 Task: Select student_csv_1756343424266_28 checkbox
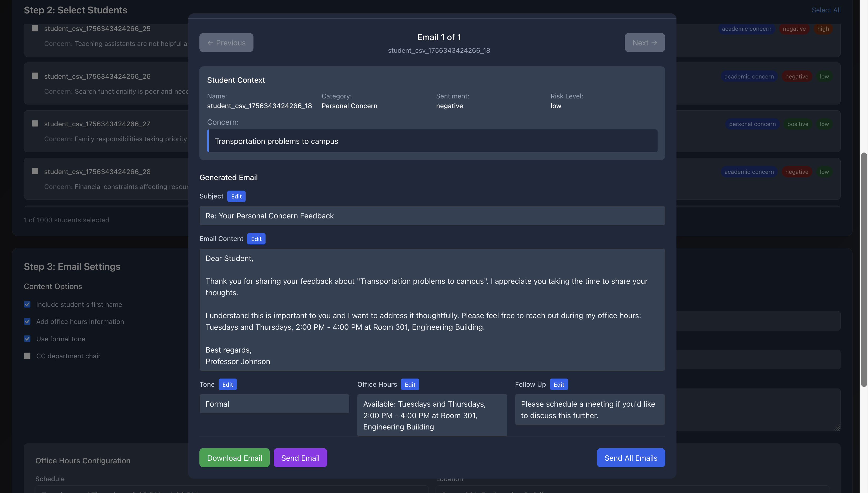(x=35, y=171)
